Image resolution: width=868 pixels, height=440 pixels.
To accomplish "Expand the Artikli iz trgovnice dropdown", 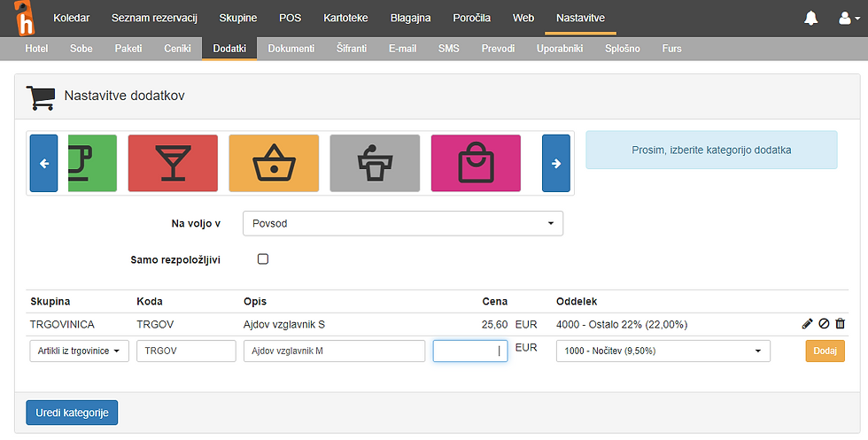I will coord(80,351).
